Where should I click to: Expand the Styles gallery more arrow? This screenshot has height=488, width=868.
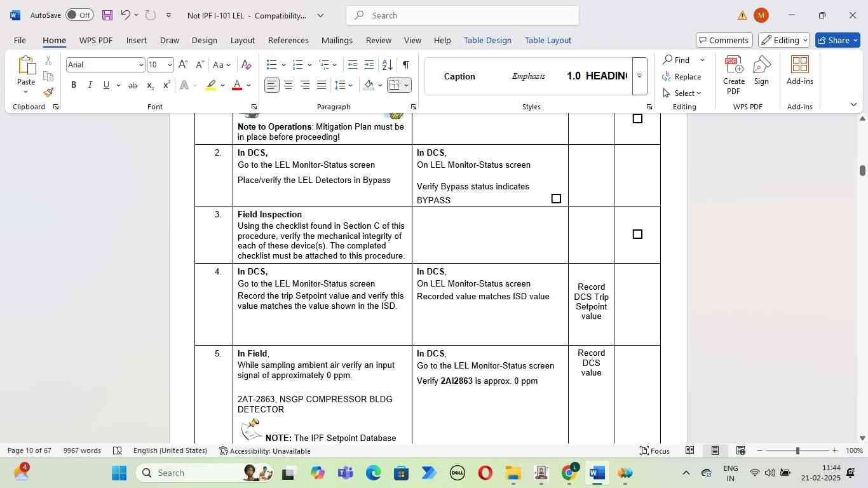(x=639, y=76)
